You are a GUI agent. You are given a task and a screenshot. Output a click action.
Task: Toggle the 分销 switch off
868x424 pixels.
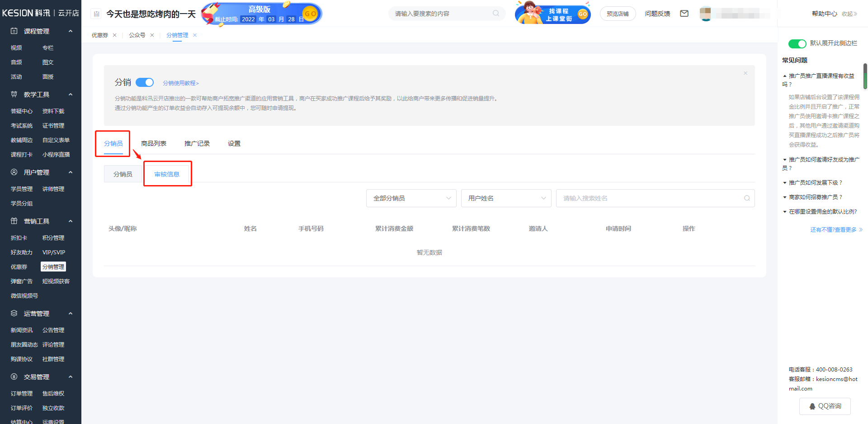pos(145,82)
